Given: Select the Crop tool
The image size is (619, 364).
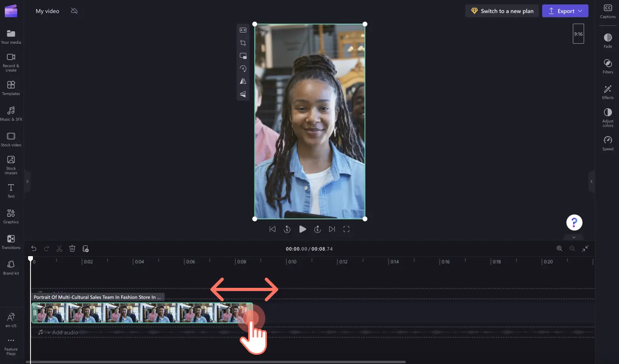Looking at the screenshot, I should (x=243, y=43).
